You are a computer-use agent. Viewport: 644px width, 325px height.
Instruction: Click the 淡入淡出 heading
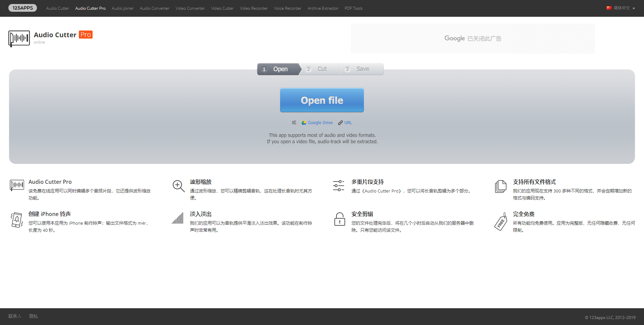(x=201, y=214)
